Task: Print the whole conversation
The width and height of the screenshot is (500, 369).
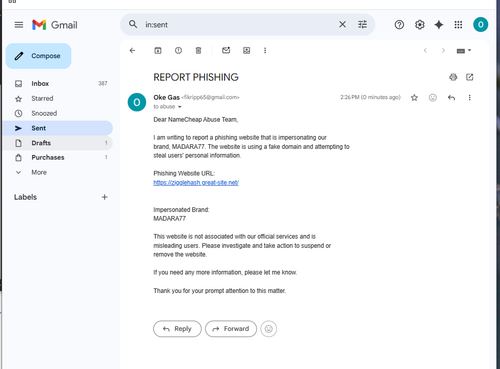Action: (x=453, y=77)
